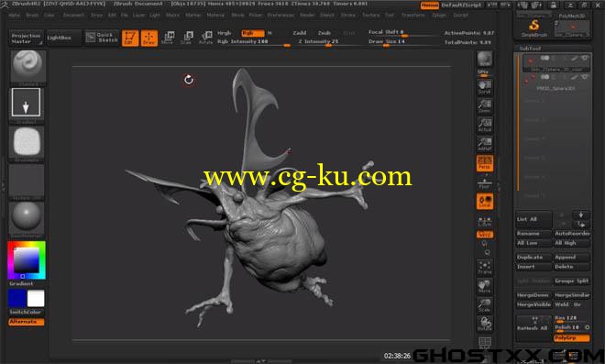605x364 pixels.
Task: Click the Frame mesh icon
Action: (485, 267)
